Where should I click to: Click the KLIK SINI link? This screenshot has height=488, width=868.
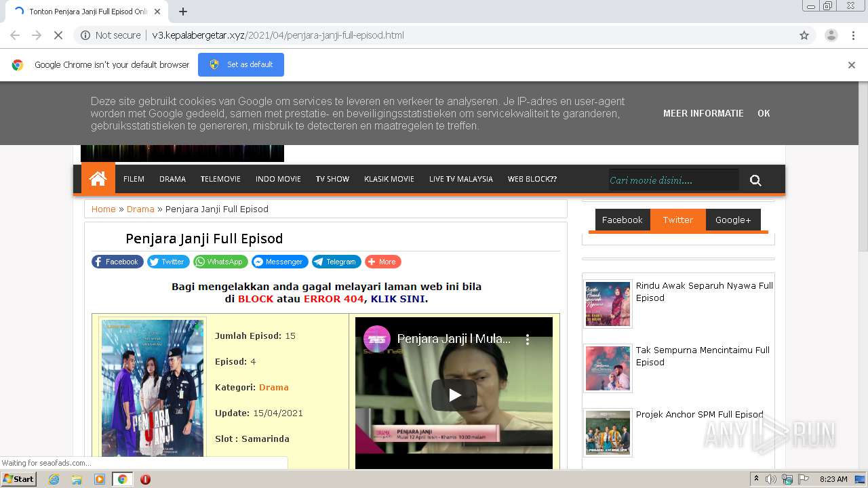398,299
